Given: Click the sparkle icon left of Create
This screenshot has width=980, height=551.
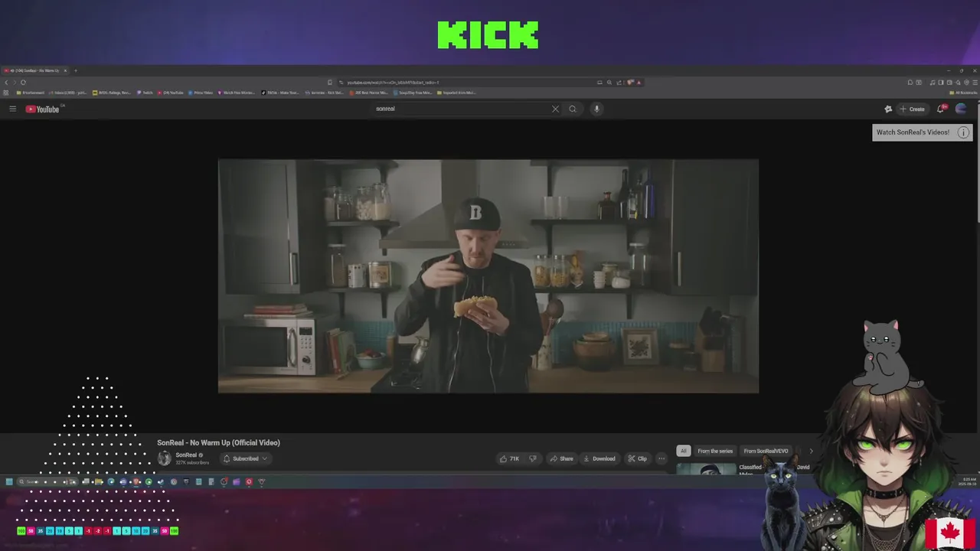Looking at the screenshot, I should click(x=888, y=109).
